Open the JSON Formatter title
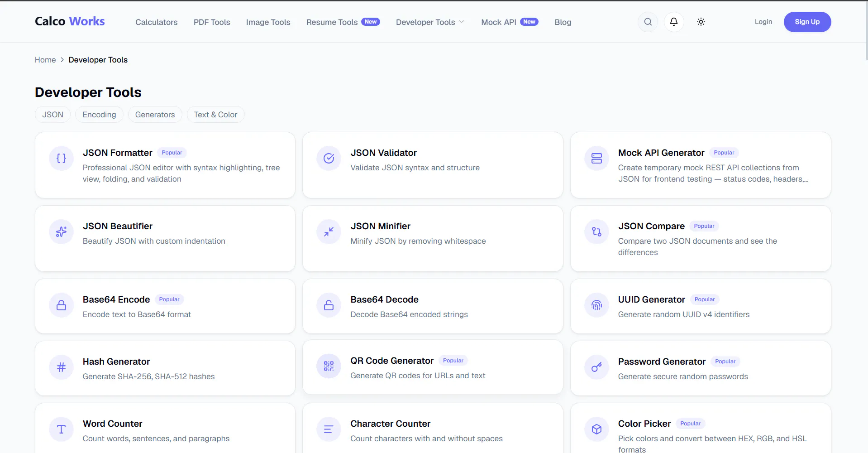Image resolution: width=868 pixels, height=453 pixels. click(x=118, y=153)
